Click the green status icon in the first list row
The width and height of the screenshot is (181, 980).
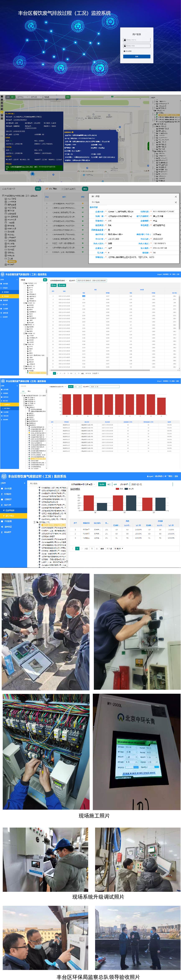(83, 204)
